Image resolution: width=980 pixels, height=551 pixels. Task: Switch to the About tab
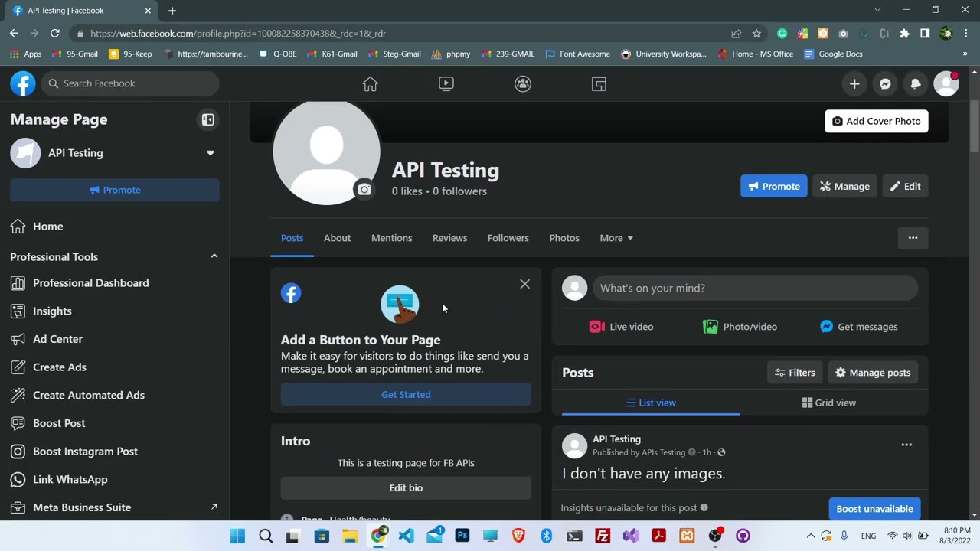(337, 238)
